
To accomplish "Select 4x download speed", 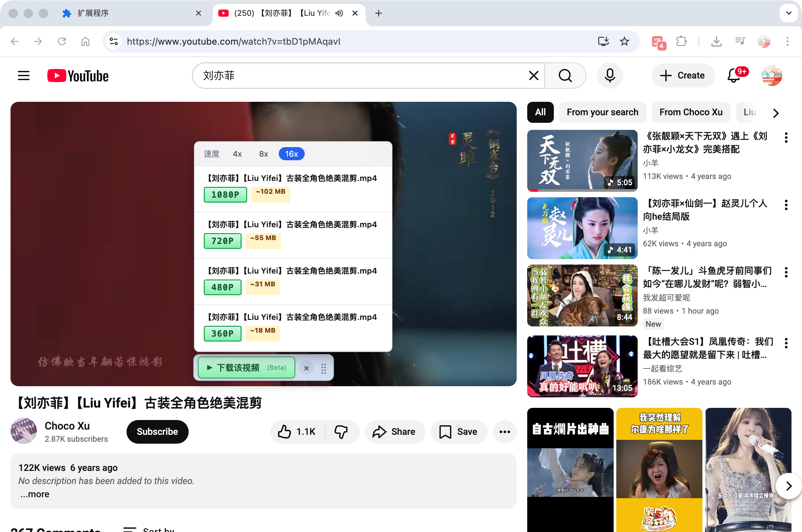I will point(237,154).
